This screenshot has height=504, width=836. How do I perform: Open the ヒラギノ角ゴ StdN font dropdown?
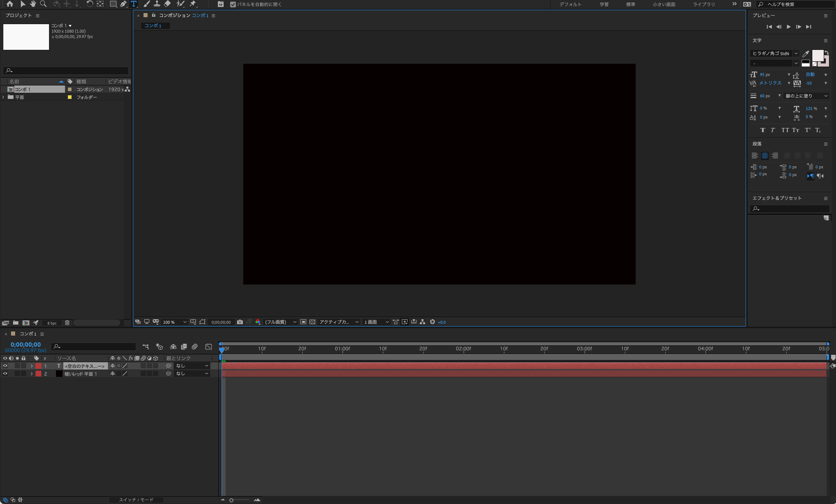[796, 53]
